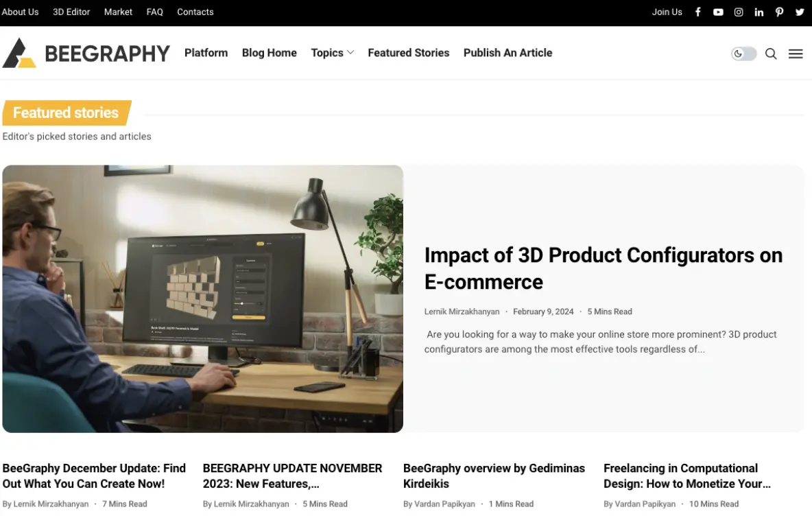Open the Contacts menu item
This screenshot has height=516, width=812.
point(195,12)
